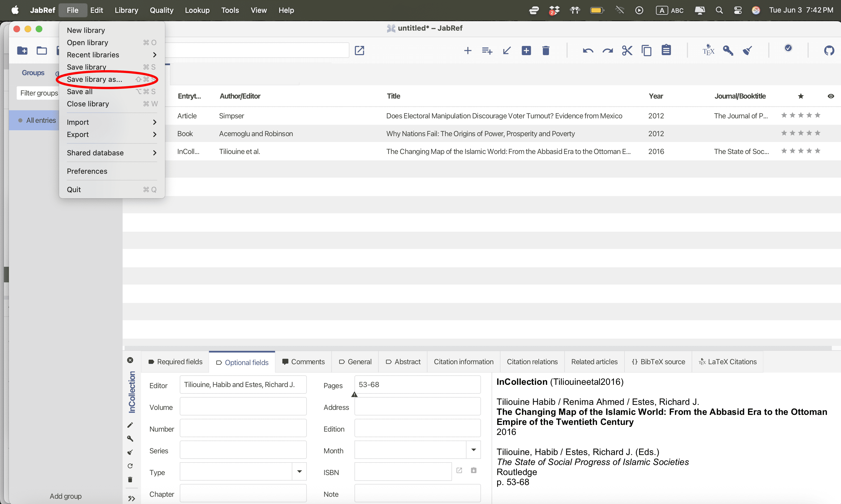
Task: Toggle the eye read-status column header
Action: point(830,96)
